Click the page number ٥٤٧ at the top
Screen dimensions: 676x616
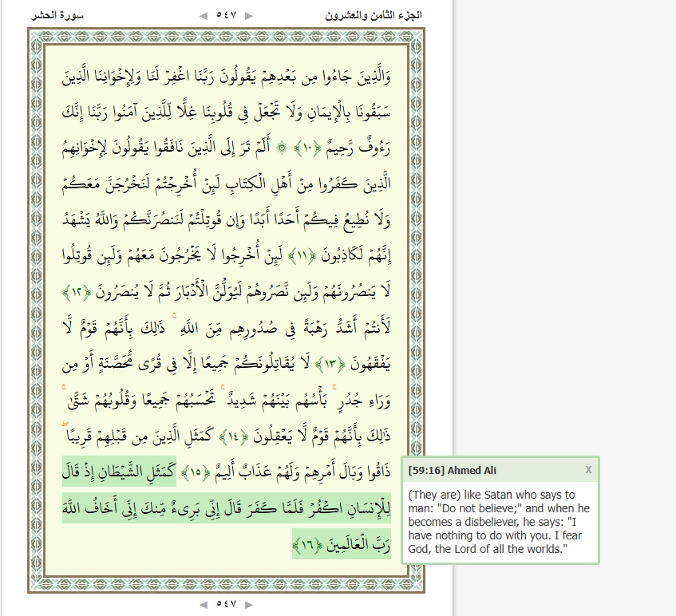[227, 16]
